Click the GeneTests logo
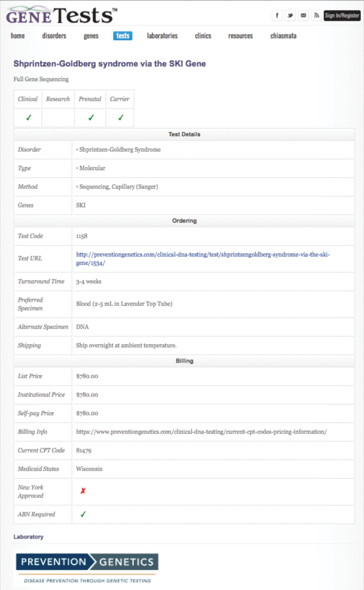364x590 pixels. pos(61,15)
